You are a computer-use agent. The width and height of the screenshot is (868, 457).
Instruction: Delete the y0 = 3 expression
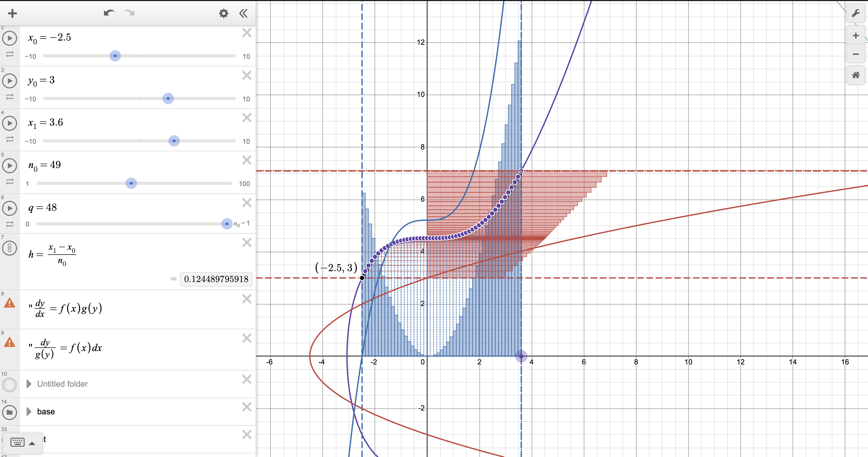tap(247, 75)
